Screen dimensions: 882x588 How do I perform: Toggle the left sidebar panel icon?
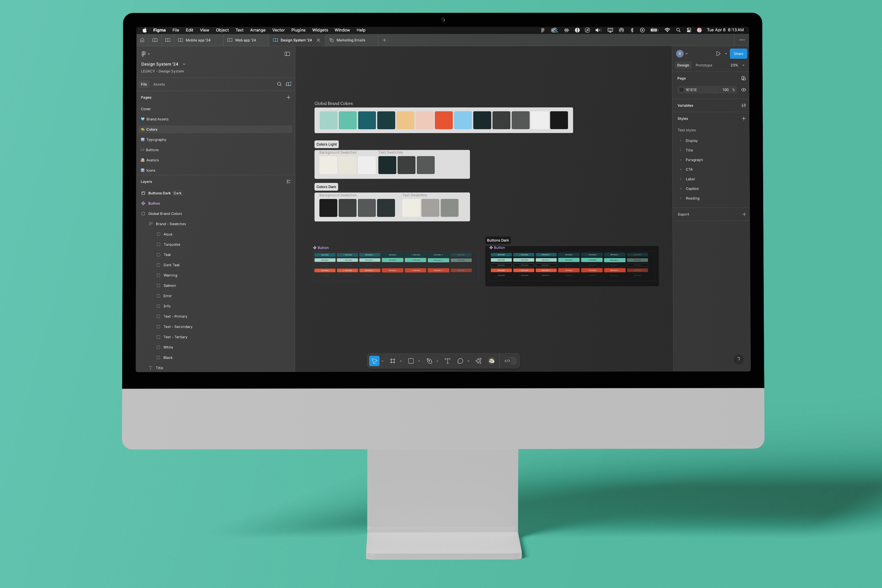[287, 54]
